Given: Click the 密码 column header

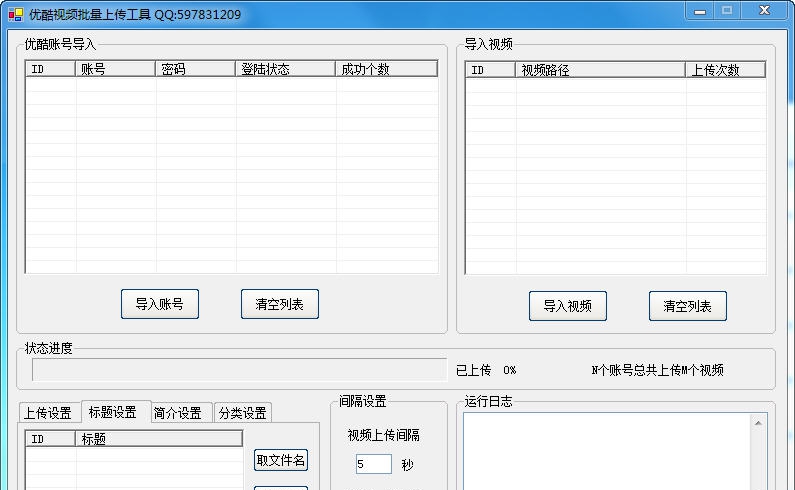Looking at the screenshot, I should point(195,69).
